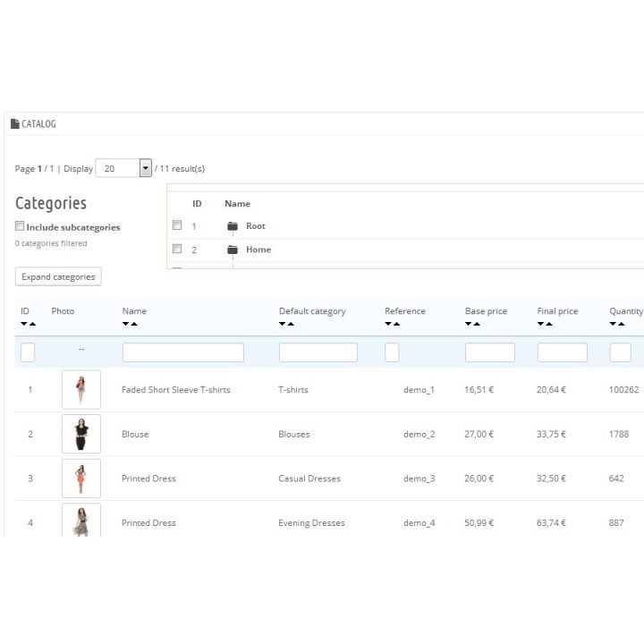Open the Display results-per-page dropdown
Viewport: 644px width, 644px height.
tap(123, 168)
